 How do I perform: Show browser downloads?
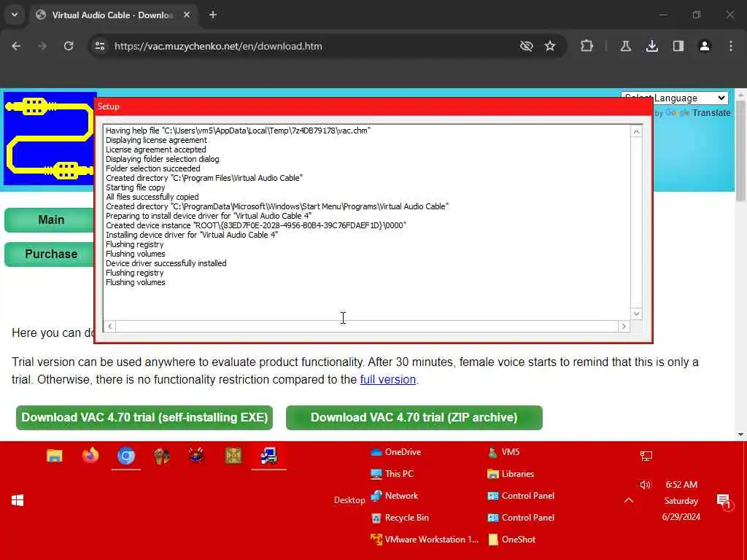point(651,46)
